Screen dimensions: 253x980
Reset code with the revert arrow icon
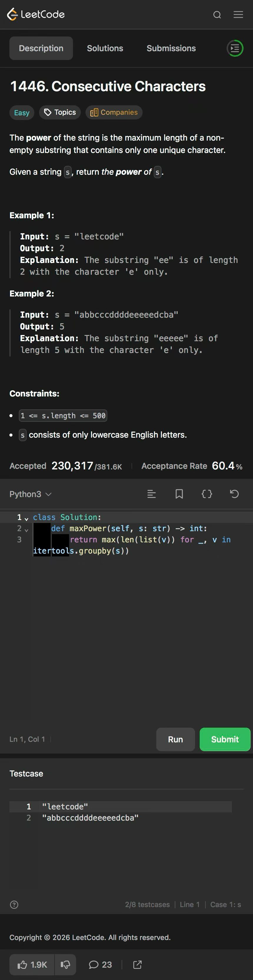click(234, 494)
